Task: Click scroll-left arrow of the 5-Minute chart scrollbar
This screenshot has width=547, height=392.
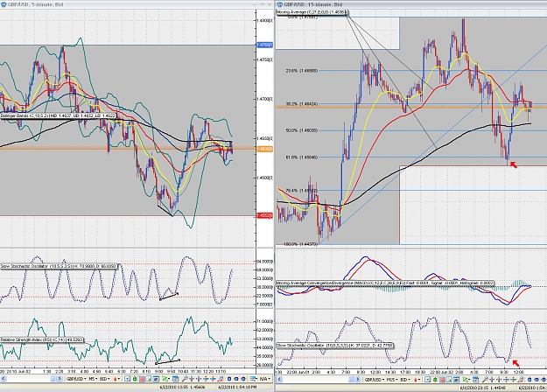Action: tap(4, 379)
